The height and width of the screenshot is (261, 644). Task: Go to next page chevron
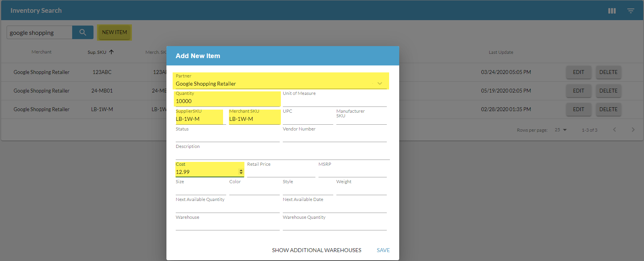coord(633,130)
